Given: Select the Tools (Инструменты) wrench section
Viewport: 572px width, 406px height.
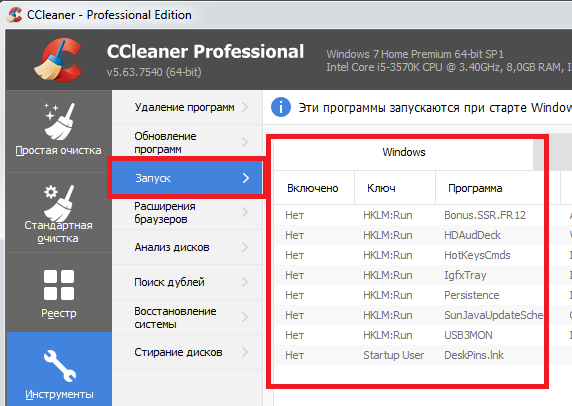Looking at the screenshot, I should click(59, 369).
